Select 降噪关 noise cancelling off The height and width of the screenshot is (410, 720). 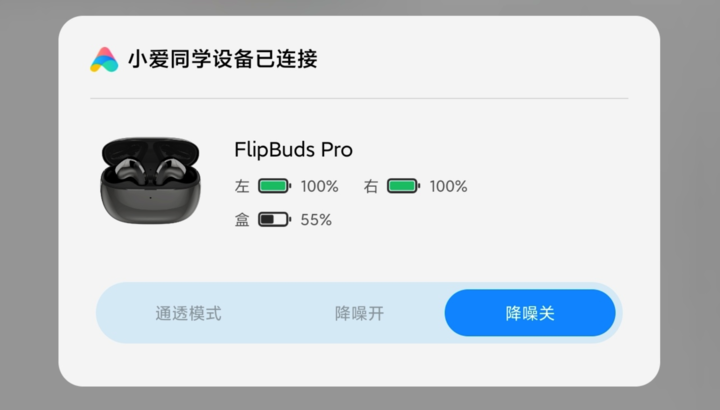tap(530, 313)
